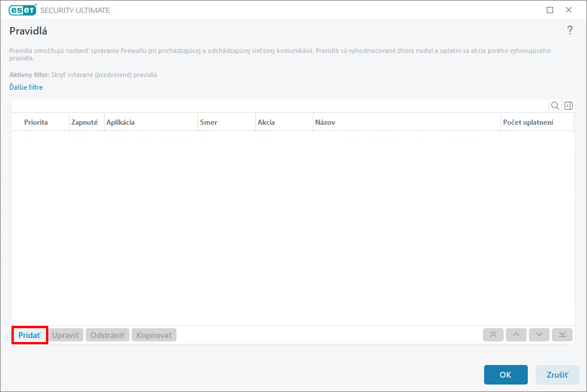Click the Upraviť button
This screenshot has width=587, height=392.
point(66,335)
